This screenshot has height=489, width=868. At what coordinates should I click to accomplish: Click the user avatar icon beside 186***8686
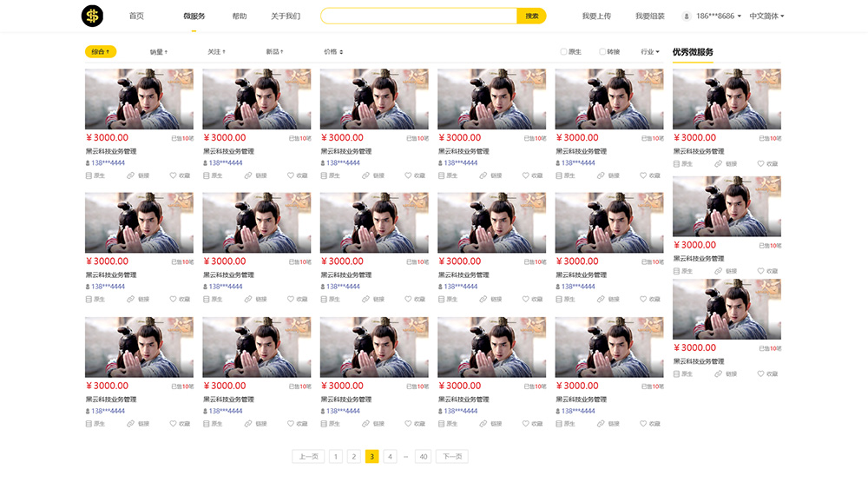pos(687,16)
